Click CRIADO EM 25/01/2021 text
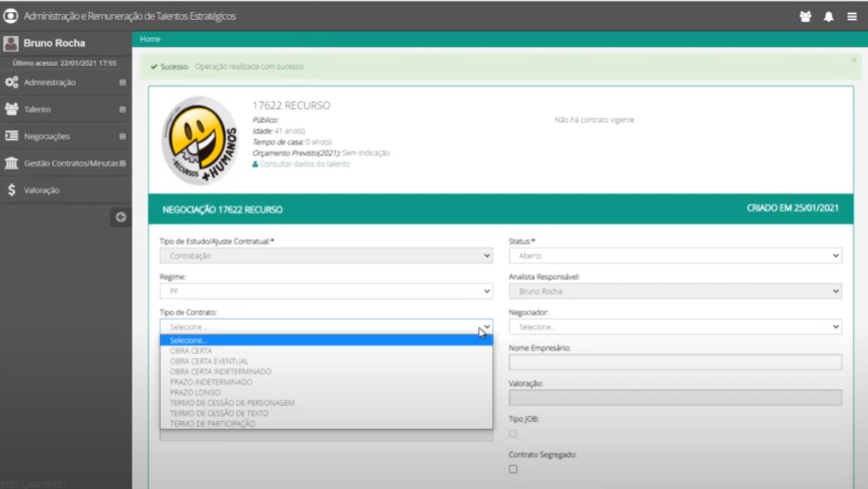The height and width of the screenshot is (489, 868). 792,208
